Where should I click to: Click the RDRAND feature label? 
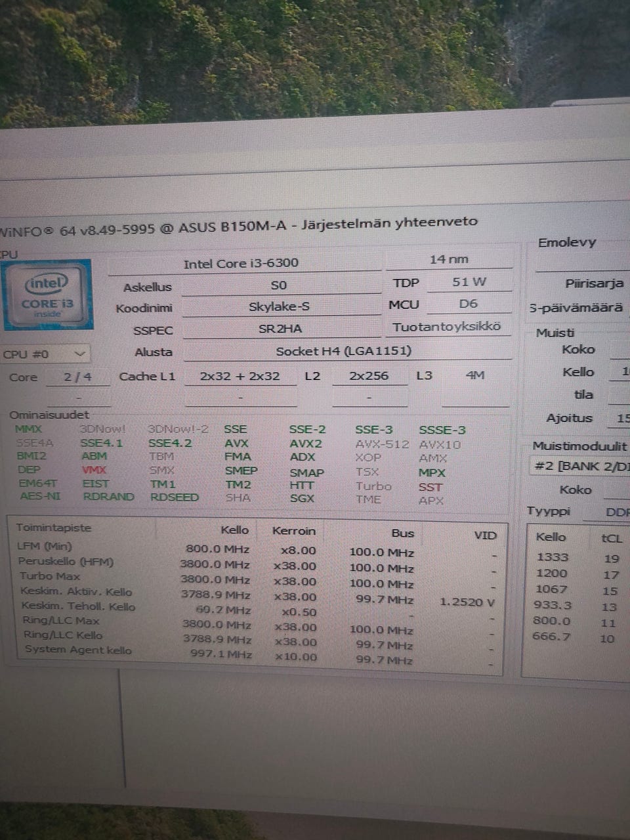pos(108,497)
